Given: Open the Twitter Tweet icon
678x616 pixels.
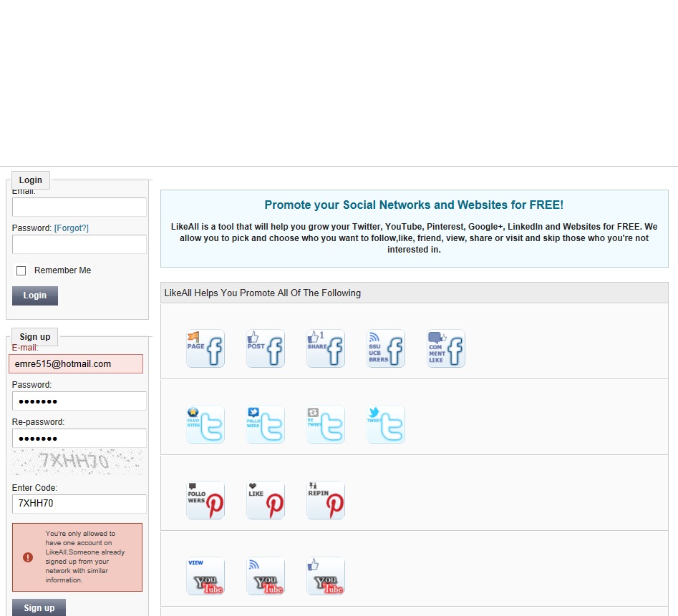Looking at the screenshot, I should pyautogui.click(x=386, y=424).
